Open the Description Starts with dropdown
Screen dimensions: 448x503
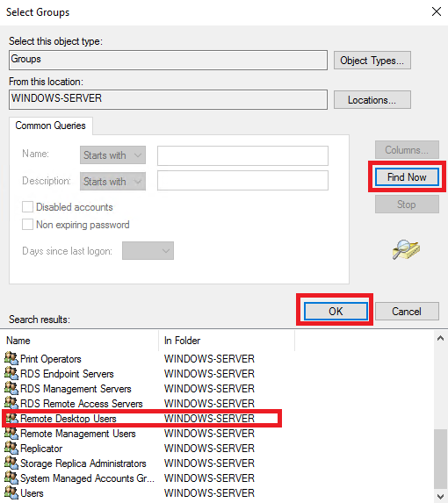112,181
